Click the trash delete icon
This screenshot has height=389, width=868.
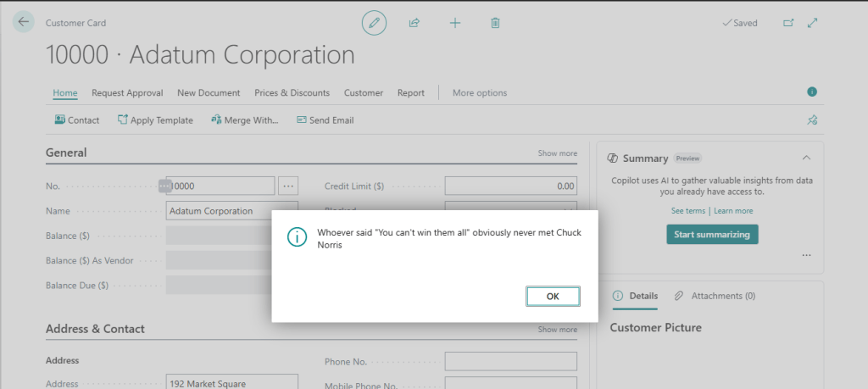[495, 23]
